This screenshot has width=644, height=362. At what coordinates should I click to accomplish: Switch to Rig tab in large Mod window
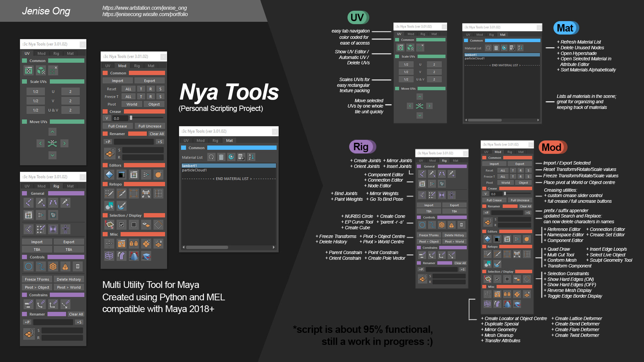(137, 66)
